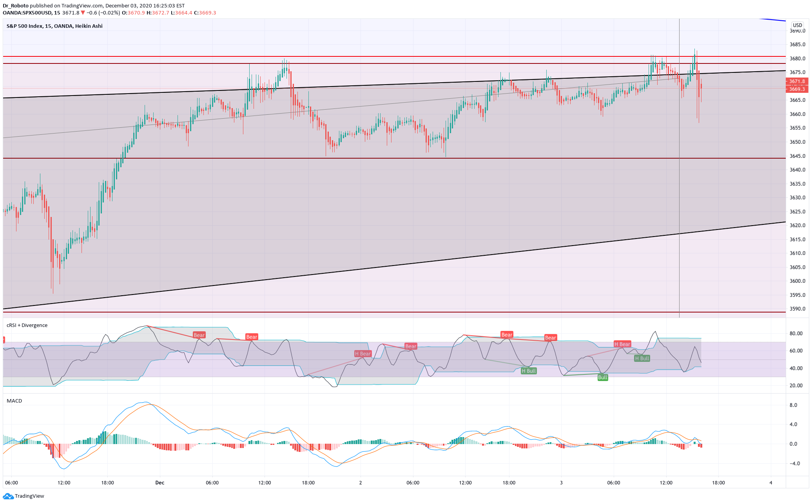Click the TradingView text beside the logo
Viewport: 812px width, 504px height.
(29, 496)
